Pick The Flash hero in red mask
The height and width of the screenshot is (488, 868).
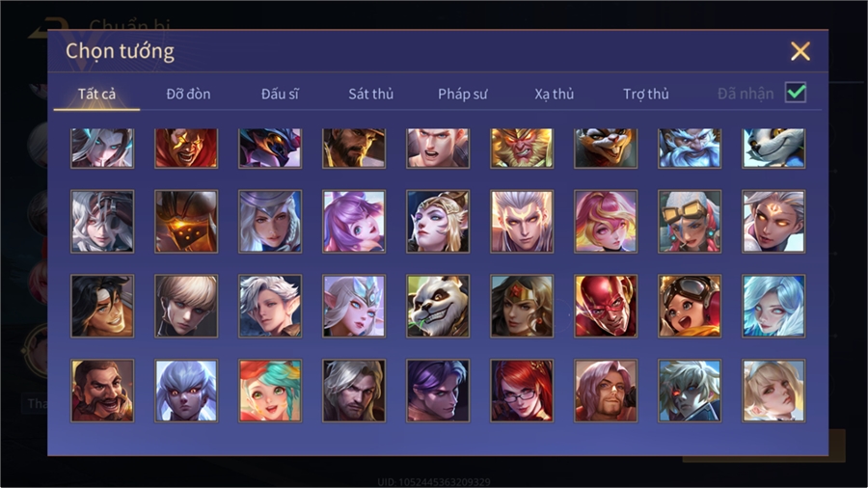point(606,306)
